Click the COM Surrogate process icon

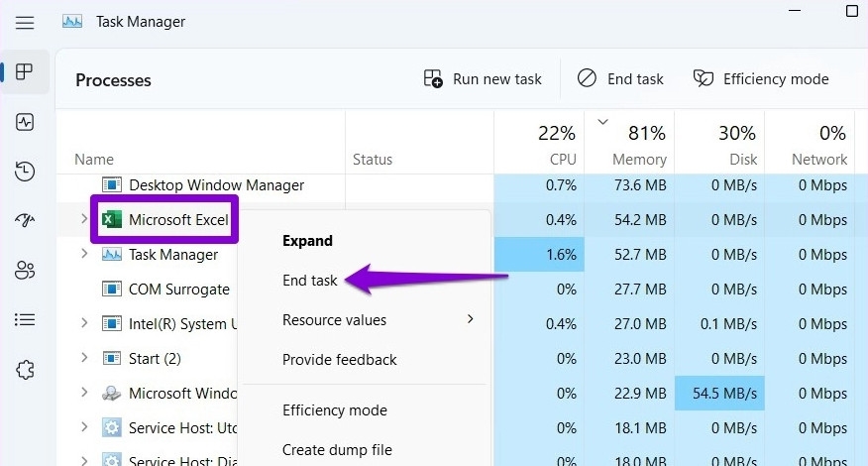click(112, 289)
